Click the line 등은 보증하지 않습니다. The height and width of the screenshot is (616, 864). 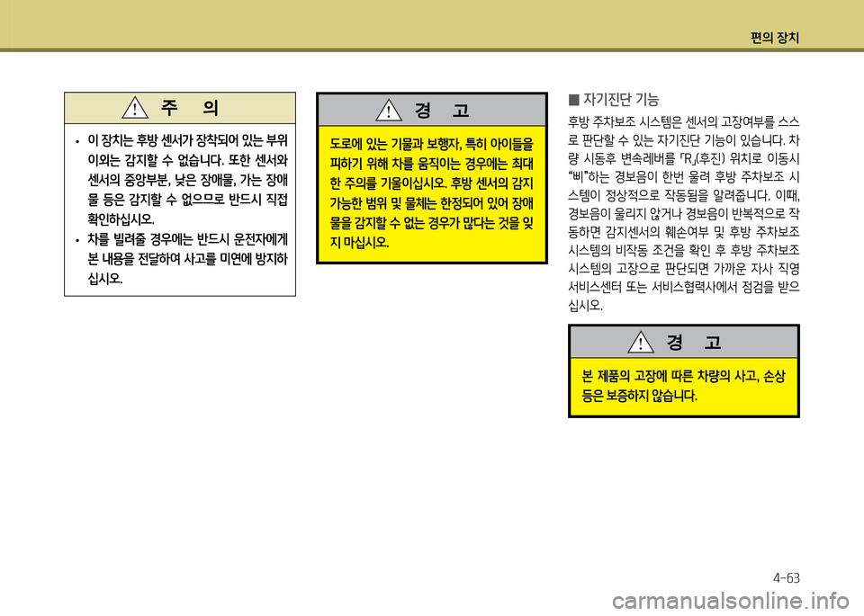tap(639, 396)
